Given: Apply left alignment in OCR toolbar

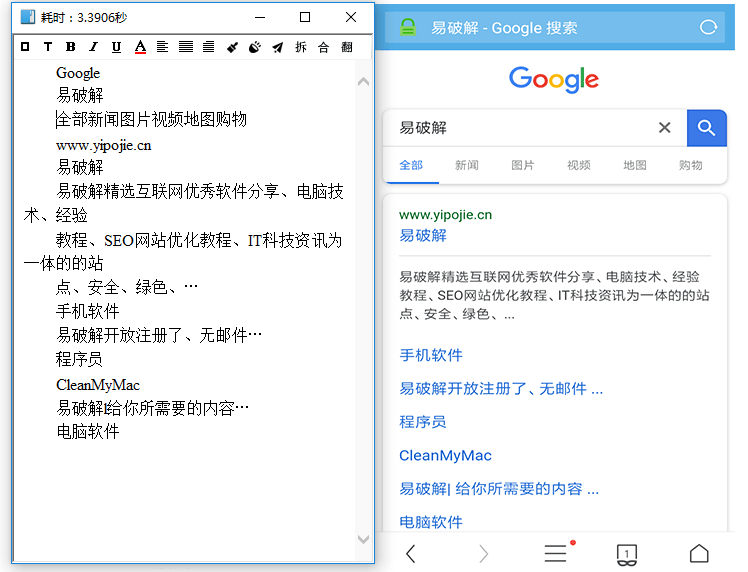Looking at the screenshot, I should point(162,47).
